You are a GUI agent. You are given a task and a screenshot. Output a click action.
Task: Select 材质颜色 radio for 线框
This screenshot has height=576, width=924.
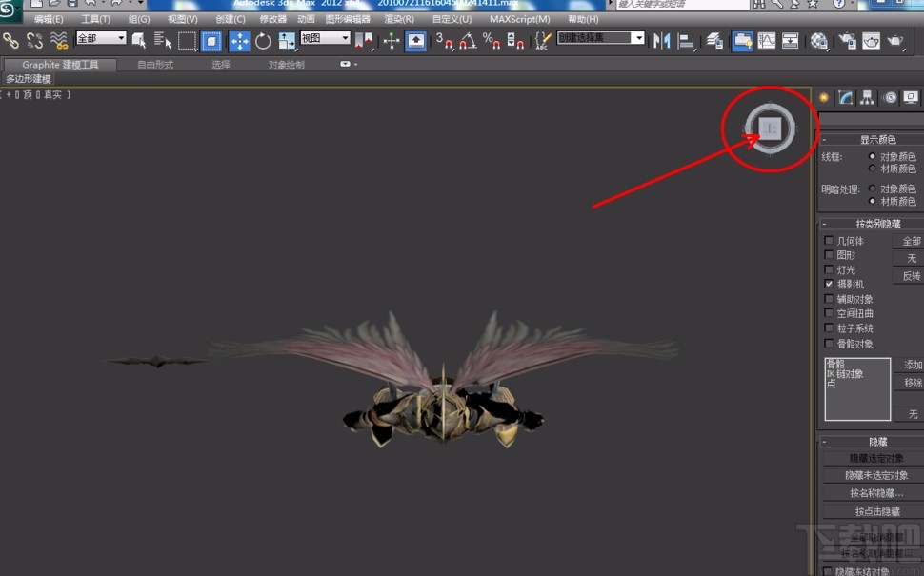click(872, 169)
